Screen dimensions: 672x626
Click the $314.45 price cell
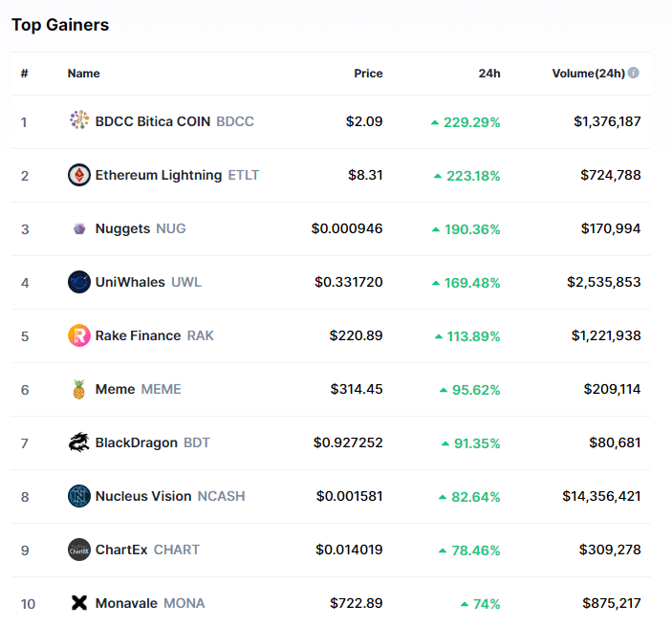tap(357, 389)
